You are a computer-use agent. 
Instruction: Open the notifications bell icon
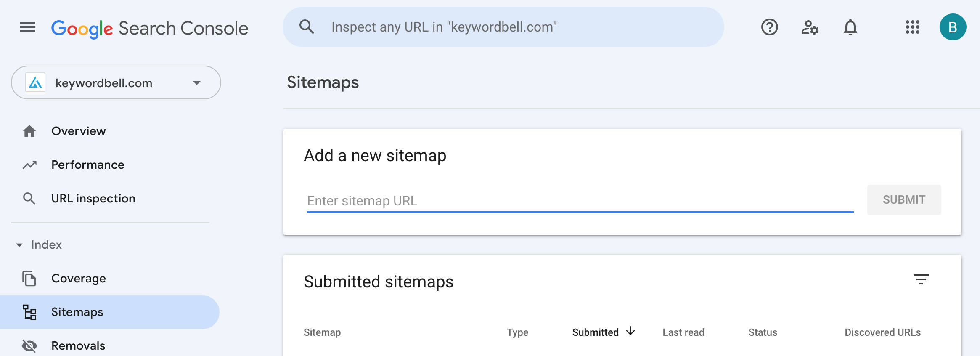850,27
